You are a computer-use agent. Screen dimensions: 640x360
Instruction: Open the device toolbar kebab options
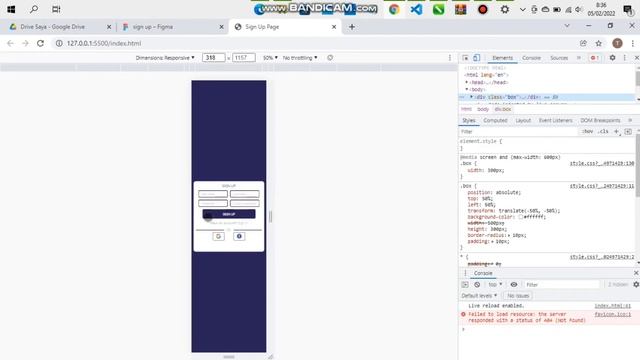450,58
